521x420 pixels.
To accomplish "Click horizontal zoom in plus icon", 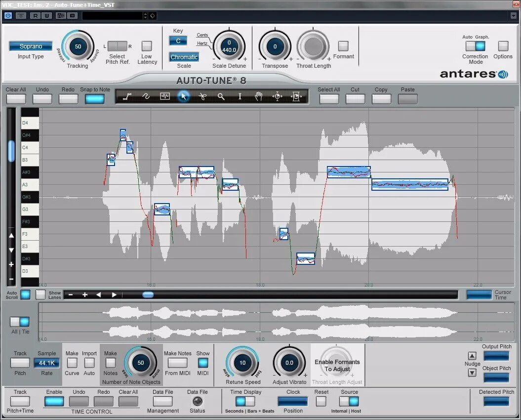I will point(85,294).
